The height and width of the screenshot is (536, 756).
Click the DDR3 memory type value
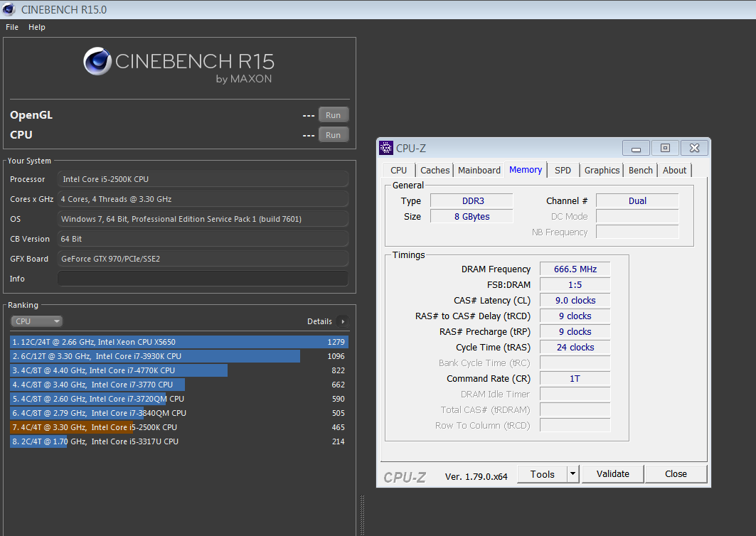472,200
